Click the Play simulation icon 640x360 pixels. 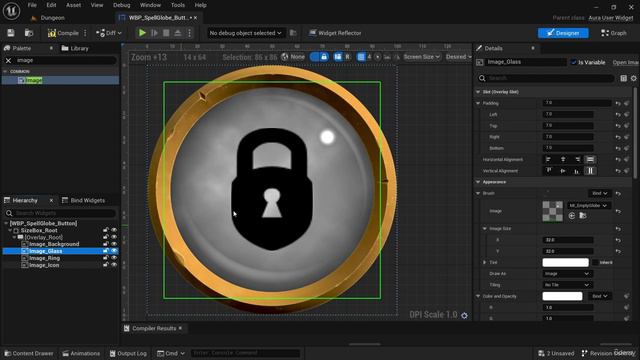[142, 33]
